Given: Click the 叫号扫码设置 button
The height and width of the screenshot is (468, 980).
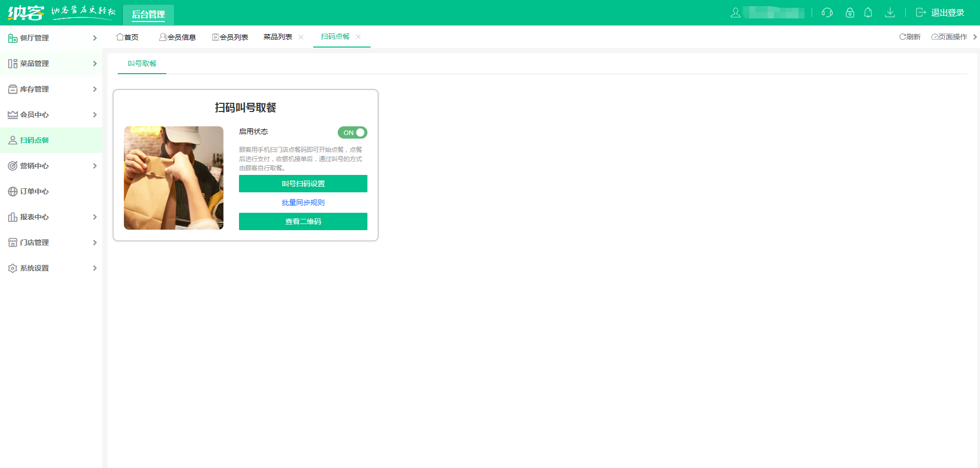Looking at the screenshot, I should coord(303,184).
